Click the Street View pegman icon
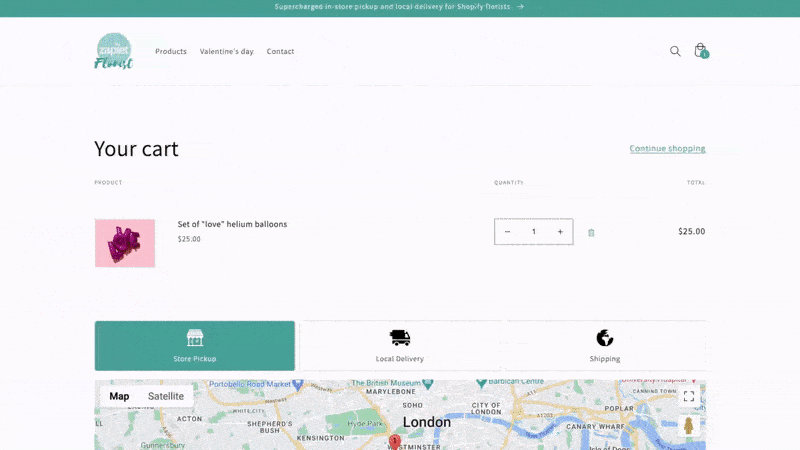This screenshot has height=450, width=800. point(689,426)
